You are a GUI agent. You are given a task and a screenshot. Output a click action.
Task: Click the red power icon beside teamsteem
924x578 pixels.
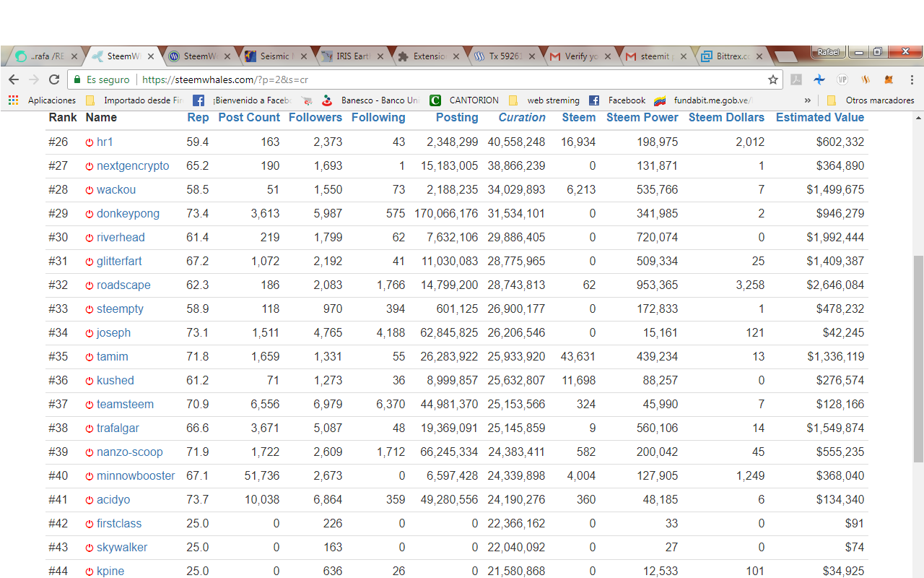(x=90, y=405)
